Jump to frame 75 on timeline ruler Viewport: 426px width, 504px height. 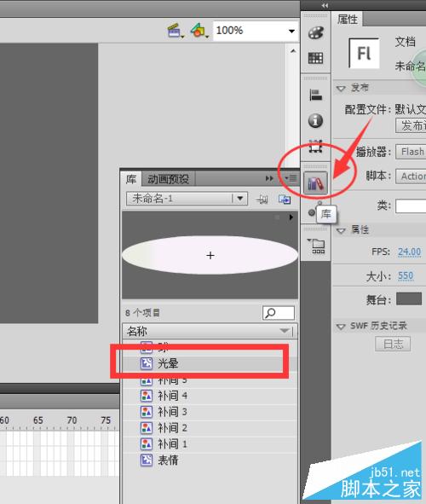pos(106,420)
